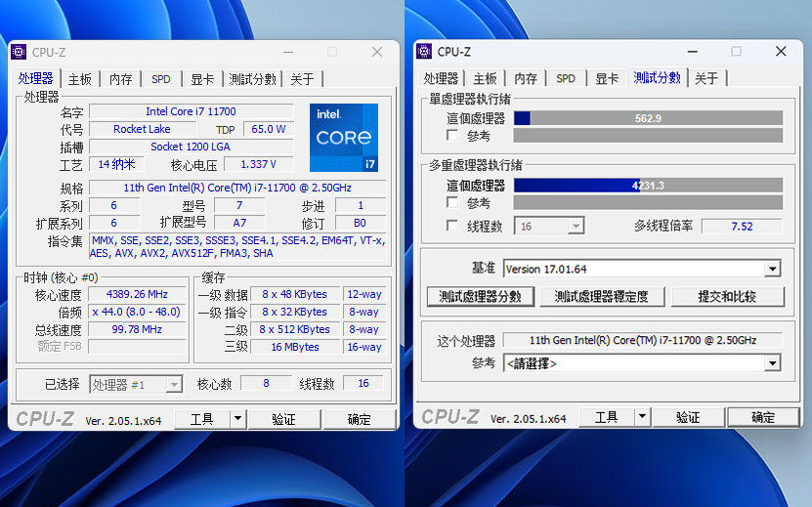Image resolution: width=812 pixels, height=507 pixels.
Task: Open SPD tab in left window
Action: coord(161,79)
